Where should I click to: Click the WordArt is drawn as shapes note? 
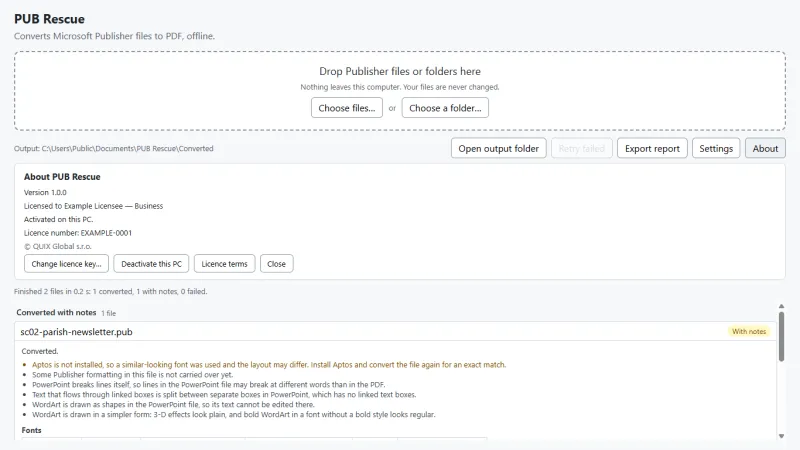[x=173, y=405]
